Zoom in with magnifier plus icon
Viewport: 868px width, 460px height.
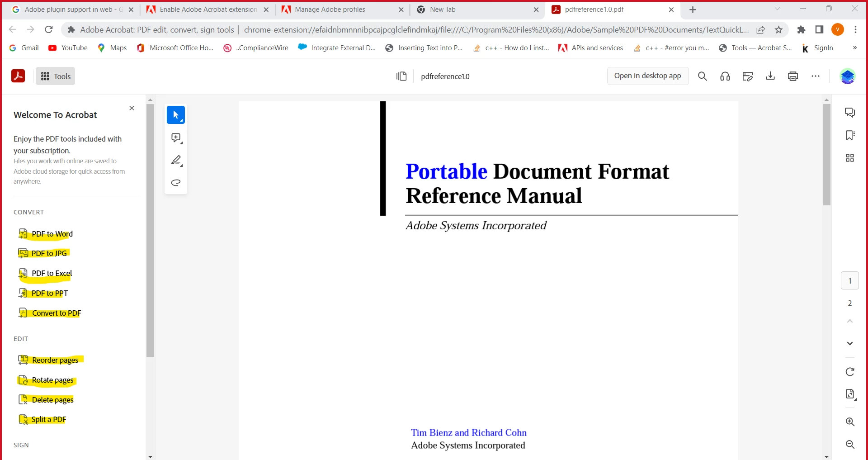850,422
